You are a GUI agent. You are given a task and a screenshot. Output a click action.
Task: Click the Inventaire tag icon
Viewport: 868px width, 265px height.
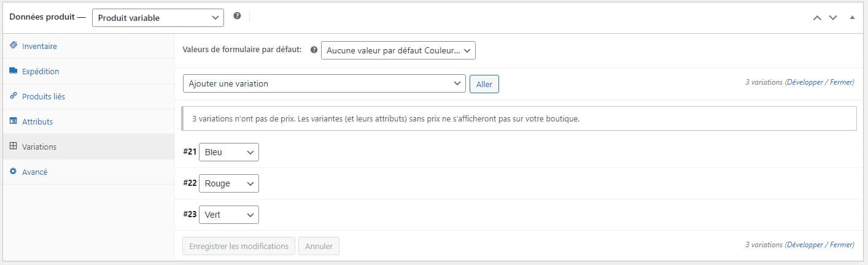(x=14, y=46)
